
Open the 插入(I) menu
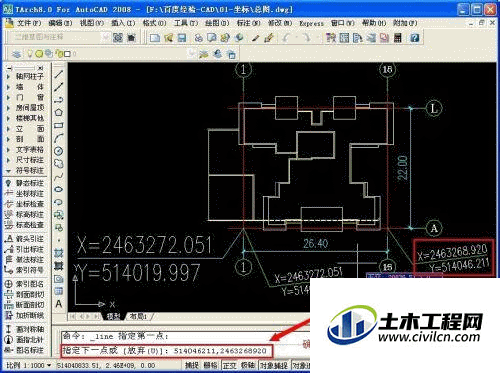tap(123, 23)
